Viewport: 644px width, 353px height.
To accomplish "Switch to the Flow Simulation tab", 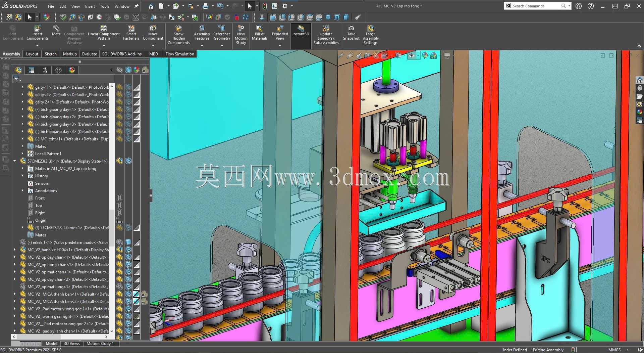I will pos(180,54).
